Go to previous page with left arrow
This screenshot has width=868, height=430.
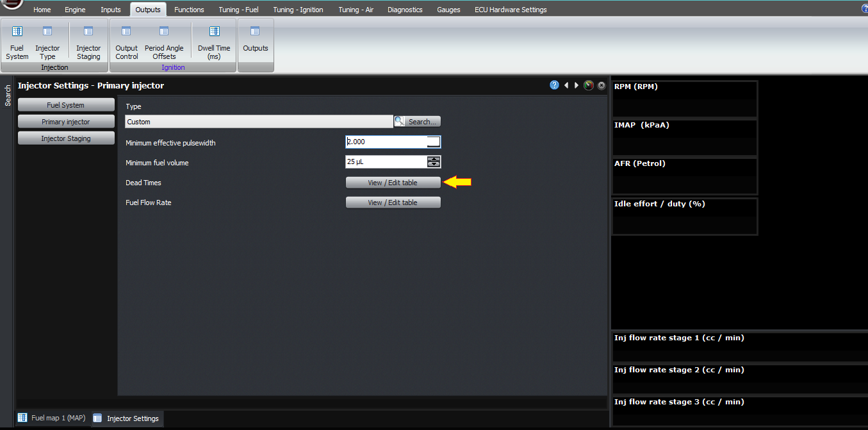[566, 85]
